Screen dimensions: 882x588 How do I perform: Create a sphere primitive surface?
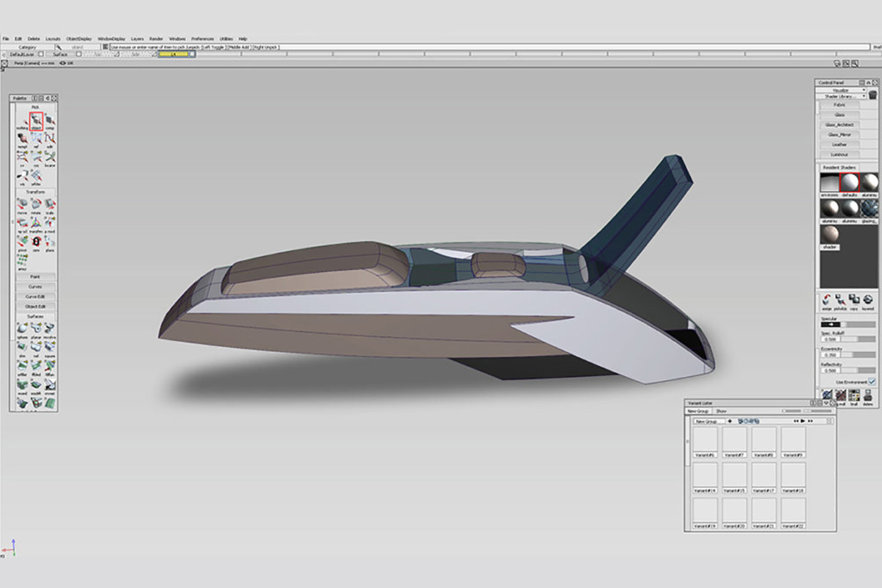tap(22, 329)
